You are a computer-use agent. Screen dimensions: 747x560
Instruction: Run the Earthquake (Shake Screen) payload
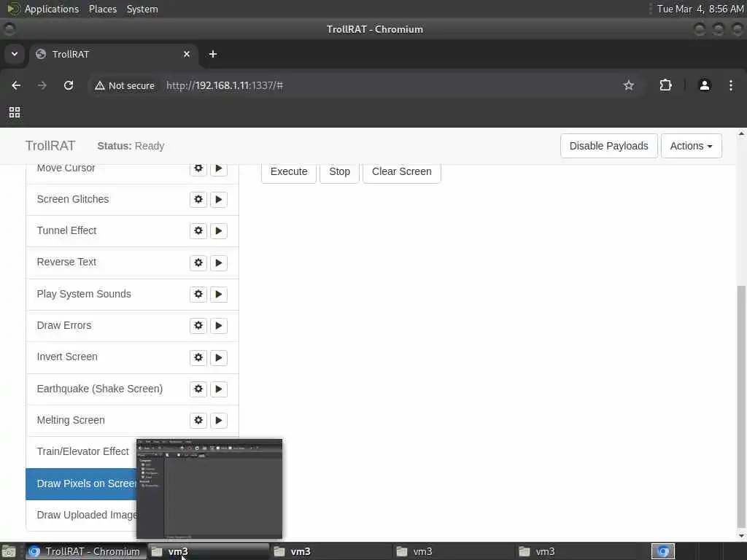219,389
